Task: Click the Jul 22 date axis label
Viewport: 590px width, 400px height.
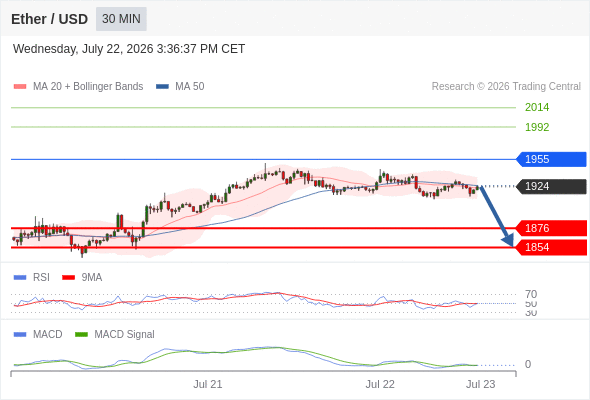Action: coord(380,384)
